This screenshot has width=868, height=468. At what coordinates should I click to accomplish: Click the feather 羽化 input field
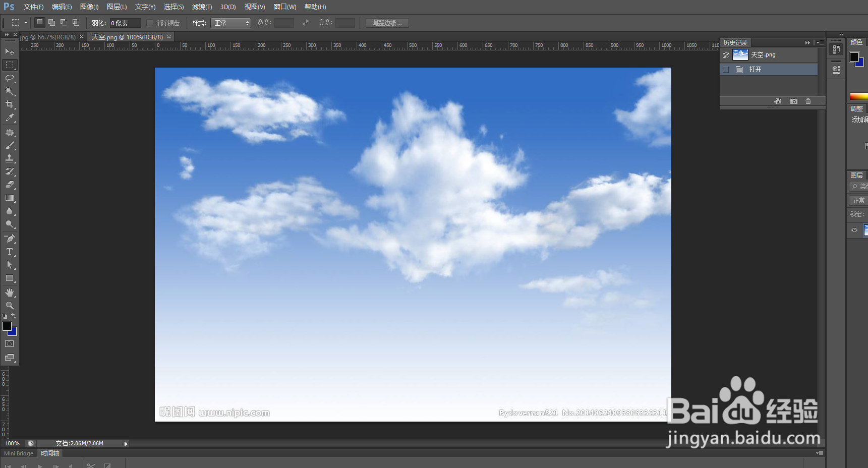point(125,23)
